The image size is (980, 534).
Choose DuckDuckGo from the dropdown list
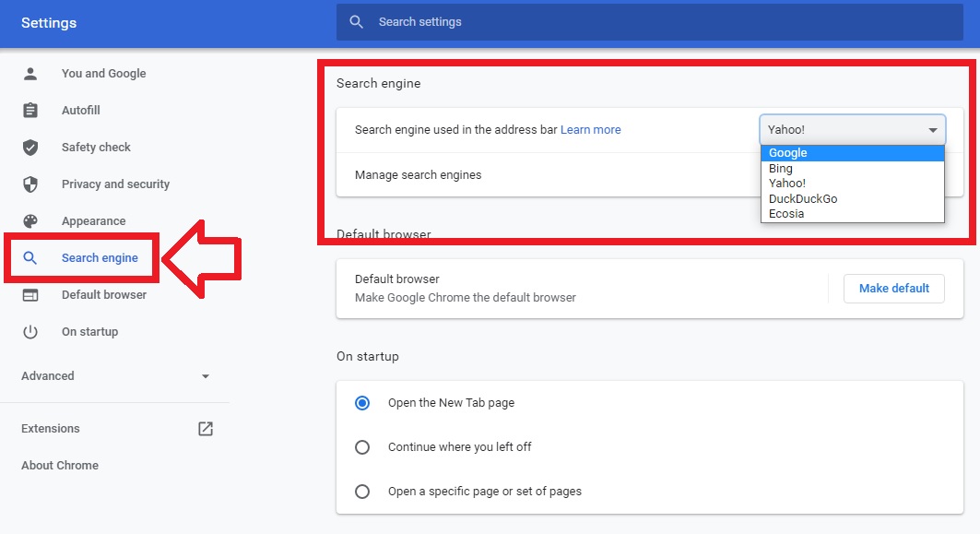[853, 199]
